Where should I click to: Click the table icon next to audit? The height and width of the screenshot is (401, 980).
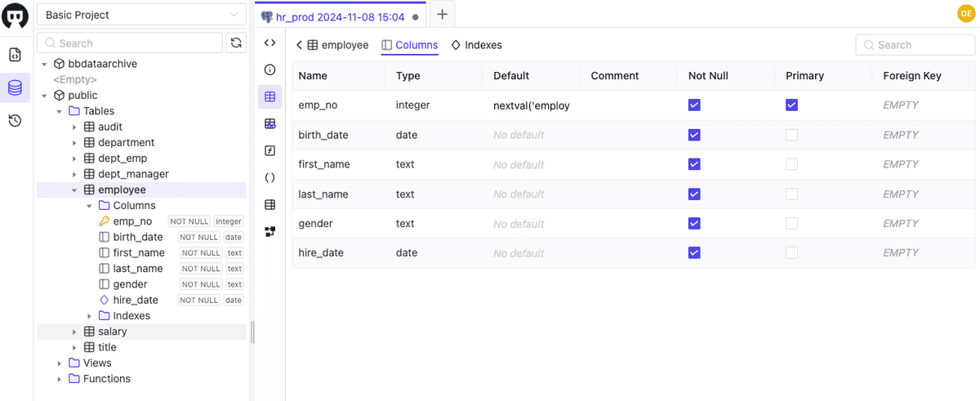89,127
